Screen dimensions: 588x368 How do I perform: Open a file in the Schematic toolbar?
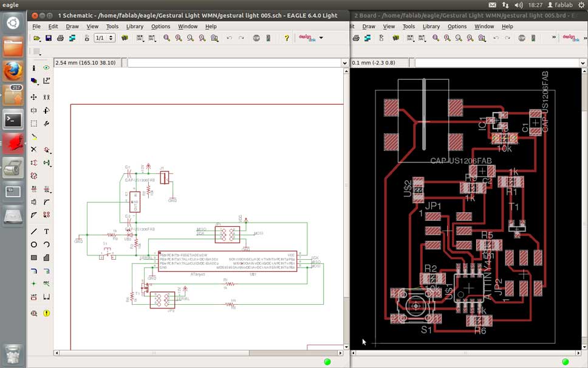click(x=36, y=38)
